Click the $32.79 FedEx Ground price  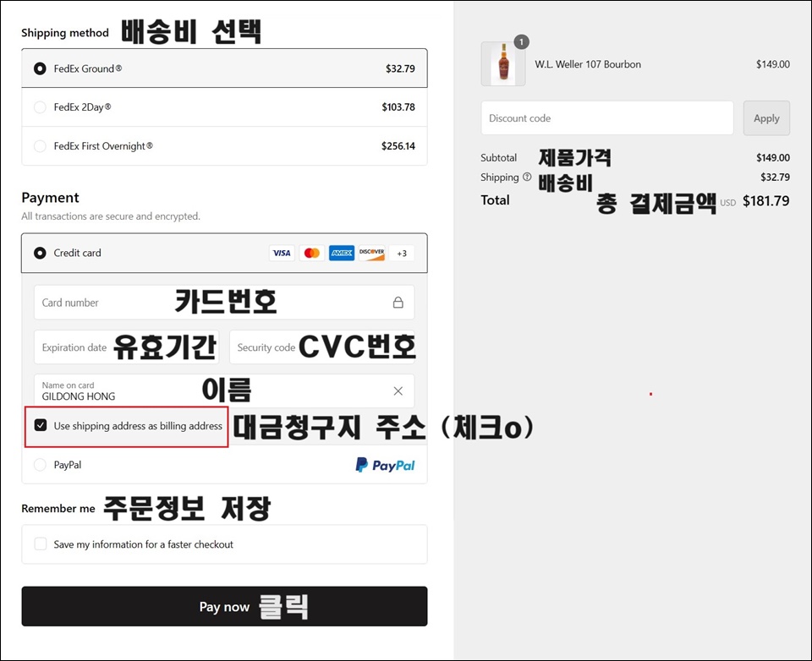400,68
